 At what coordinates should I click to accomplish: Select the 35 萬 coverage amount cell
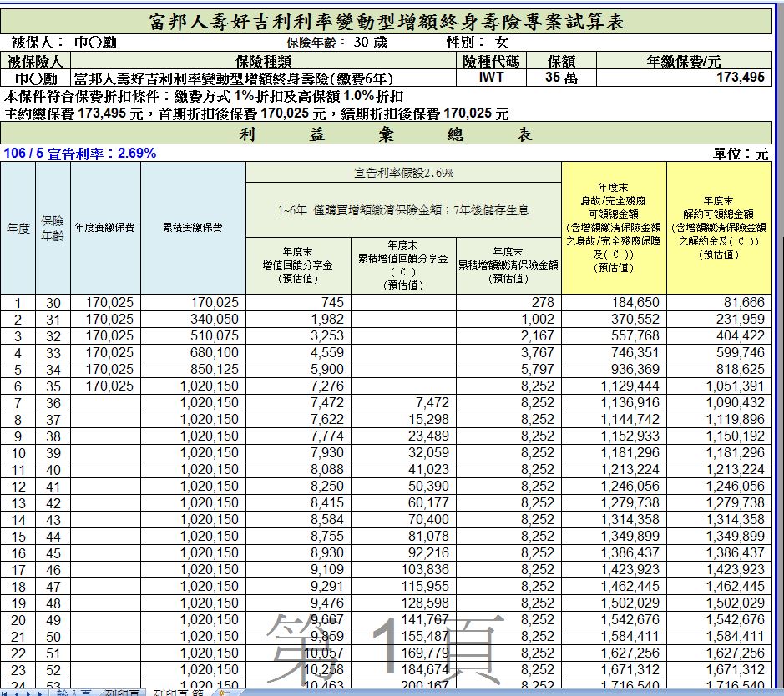tap(561, 78)
